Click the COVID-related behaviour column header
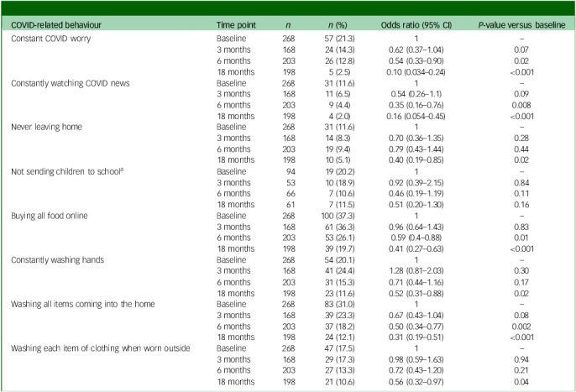 [56, 25]
